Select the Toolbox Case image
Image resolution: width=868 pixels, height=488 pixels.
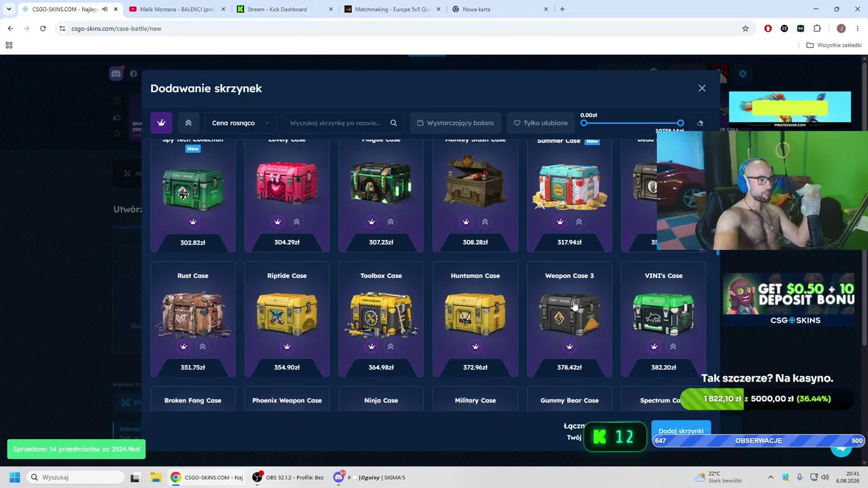click(x=381, y=314)
